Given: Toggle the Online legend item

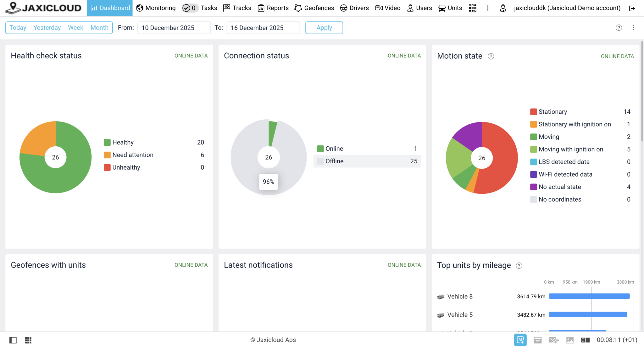Looking at the screenshot, I should 367,149.
